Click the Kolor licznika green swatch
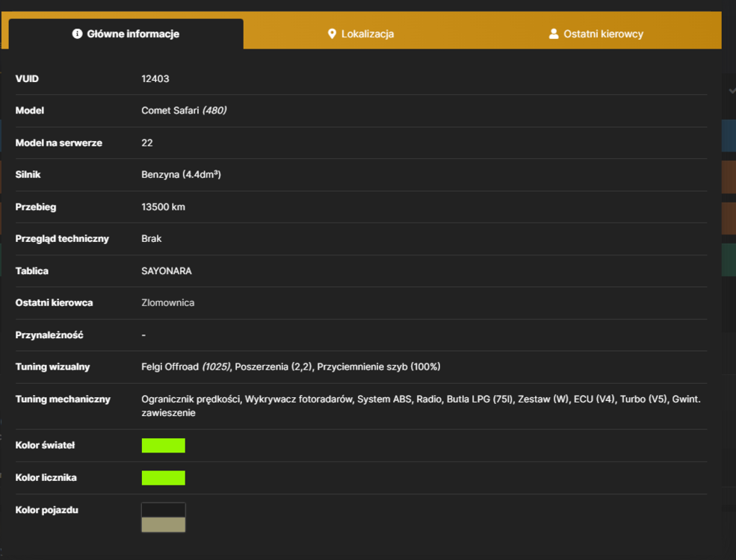Viewport: 736px width, 560px height. pos(164,477)
